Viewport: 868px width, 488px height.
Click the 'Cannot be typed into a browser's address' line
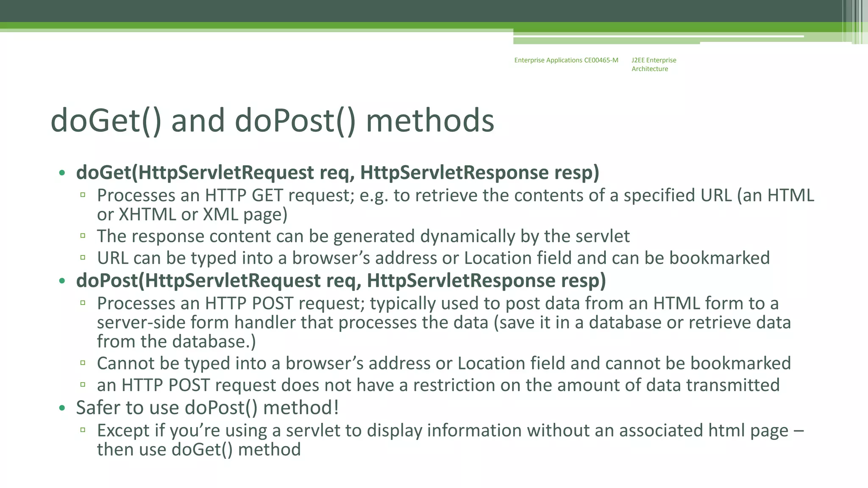pos(443,363)
